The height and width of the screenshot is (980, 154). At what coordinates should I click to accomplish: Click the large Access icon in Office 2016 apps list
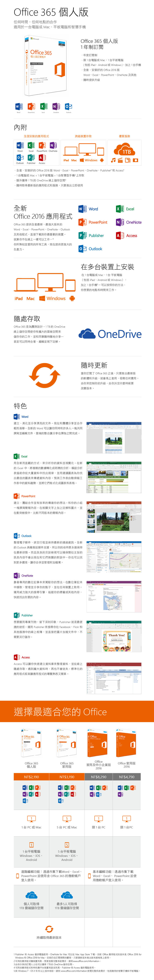[x=120, y=236]
